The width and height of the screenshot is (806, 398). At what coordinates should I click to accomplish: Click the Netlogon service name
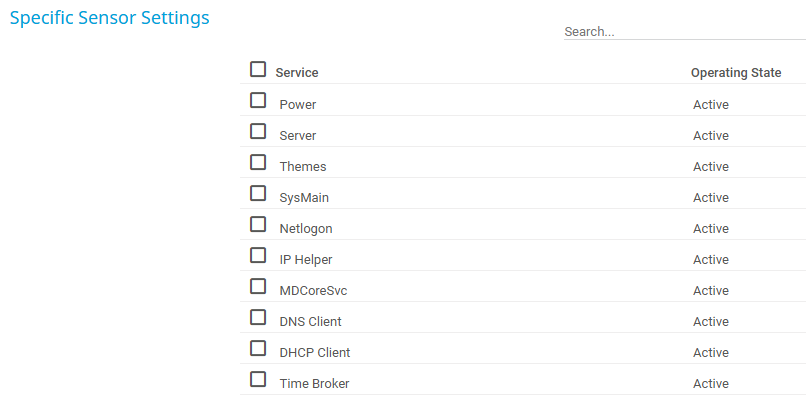point(306,229)
